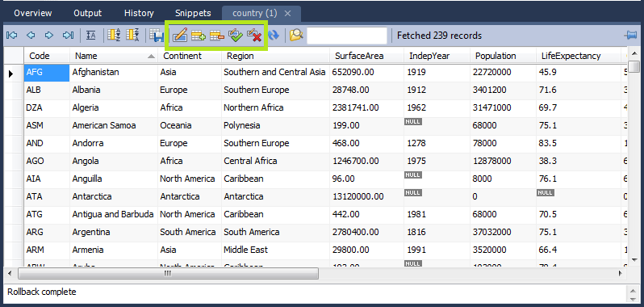
Task: Apply changes with green check icon
Action: click(236, 36)
